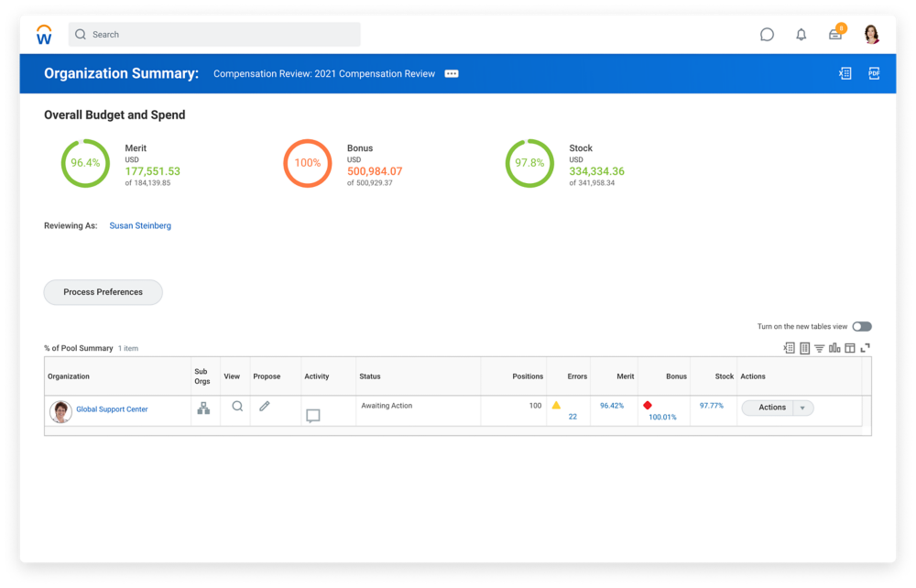Open the inbox tray with badge
The width and height of the screenshot is (916, 588).
point(835,35)
